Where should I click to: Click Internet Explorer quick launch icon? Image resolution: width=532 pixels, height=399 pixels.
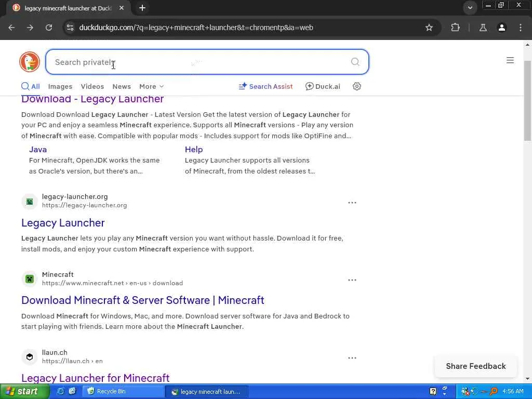(60, 391)
